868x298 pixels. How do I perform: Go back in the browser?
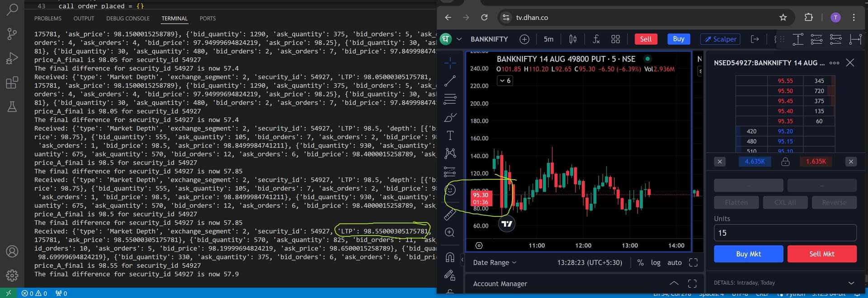[x=448, y=18]
